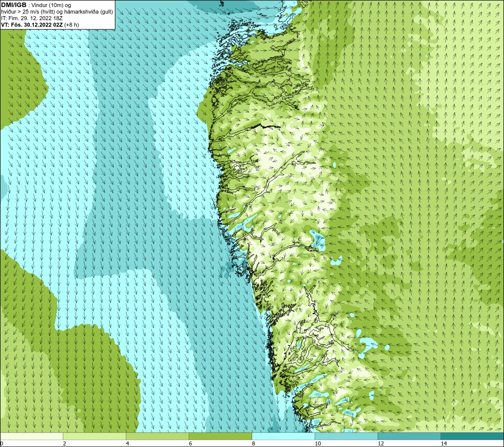The image size is (504, 447).
Task: Select the dark green 6–8 m/s scale swatch
Action: 221,436
